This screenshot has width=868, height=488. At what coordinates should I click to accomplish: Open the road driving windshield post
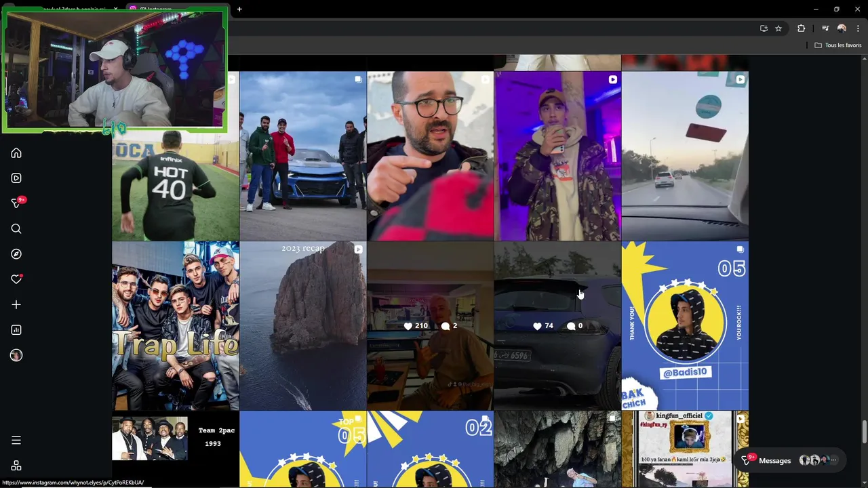coord(685,156)
